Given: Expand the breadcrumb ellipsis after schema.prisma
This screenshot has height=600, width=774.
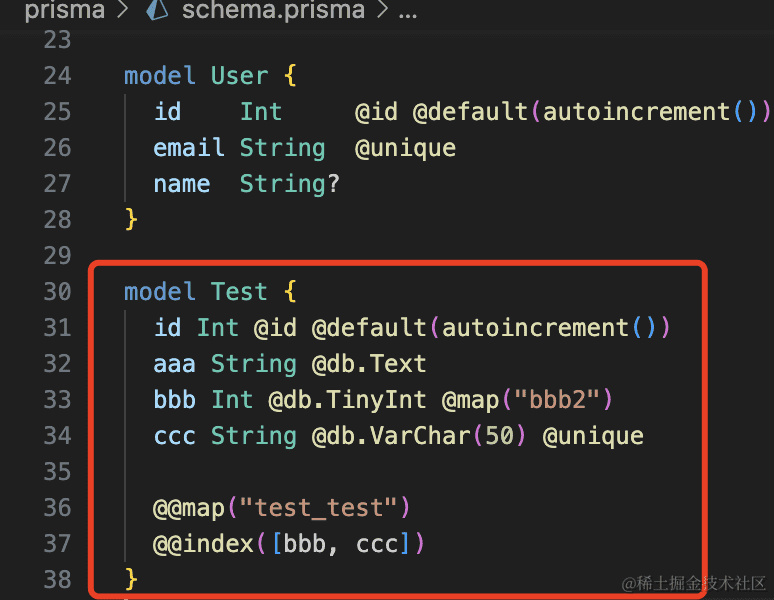Looking at the screenshot, I should click(408, 12).
